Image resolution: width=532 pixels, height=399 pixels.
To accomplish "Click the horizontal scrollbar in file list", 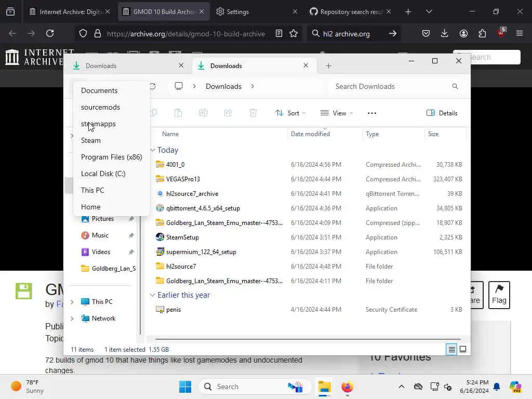I will pos(308,339).
